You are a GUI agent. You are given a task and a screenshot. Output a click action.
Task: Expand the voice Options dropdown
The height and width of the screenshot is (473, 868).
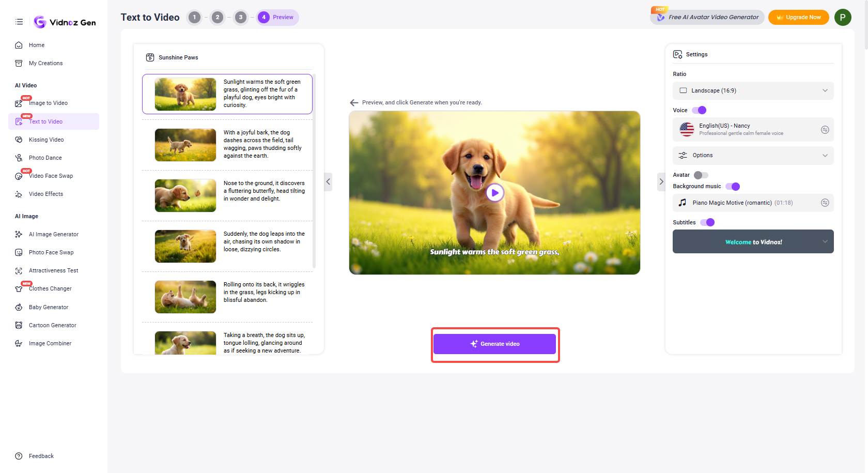tap(753, 155)
